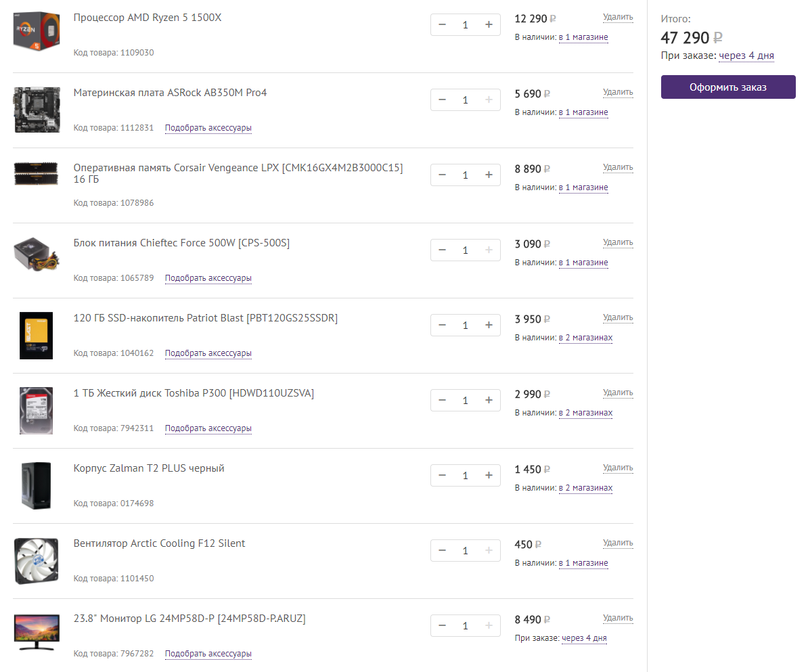The image size is (808, 672).
Task: Show store availability for the Ryzen processor
Action: point(583,37)
